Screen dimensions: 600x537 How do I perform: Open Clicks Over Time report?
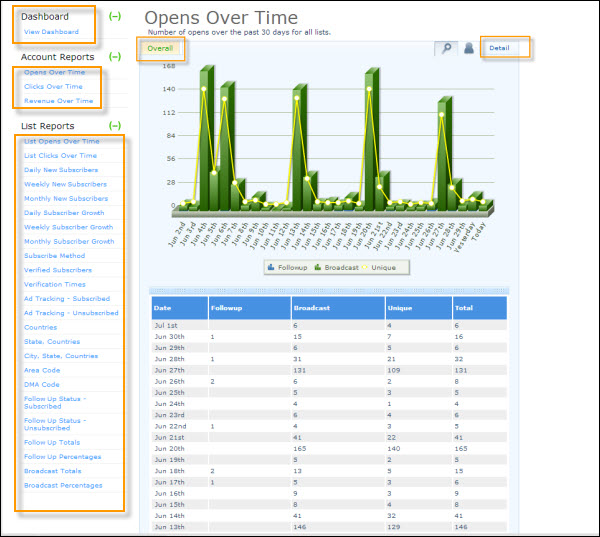tap(53, 87)
